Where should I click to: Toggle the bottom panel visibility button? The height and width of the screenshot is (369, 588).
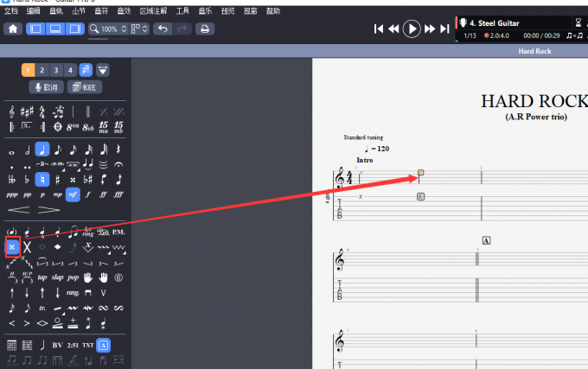tap(54, 29)
